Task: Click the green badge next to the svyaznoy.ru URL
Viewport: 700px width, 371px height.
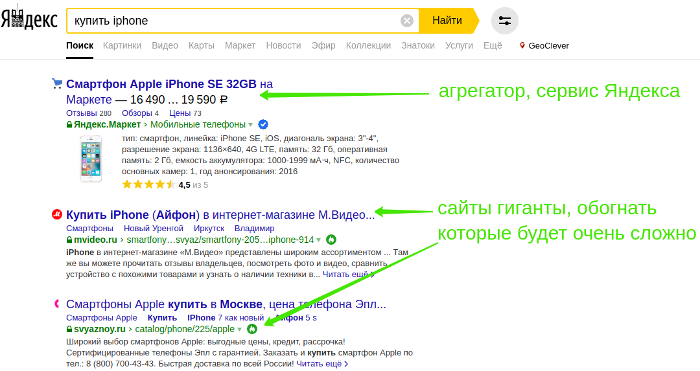Action: tap(252, 329)
